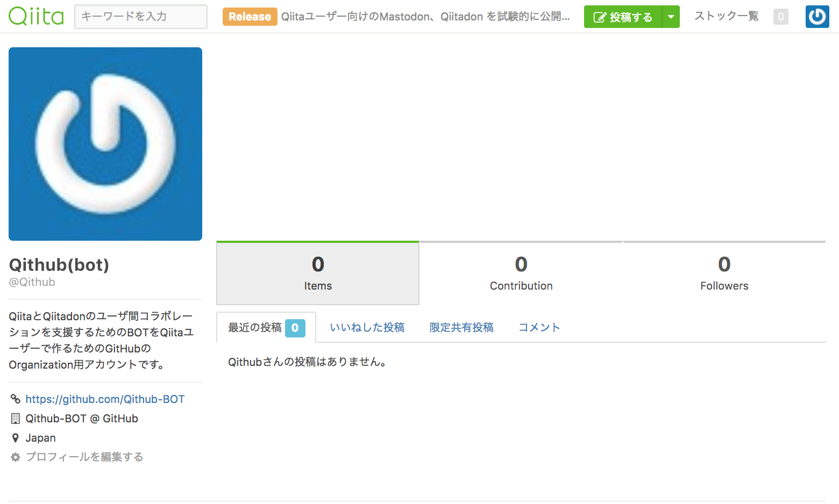The image size is (839, 504).
Task: Click the orange Release badge
Action: click(250, 17)
